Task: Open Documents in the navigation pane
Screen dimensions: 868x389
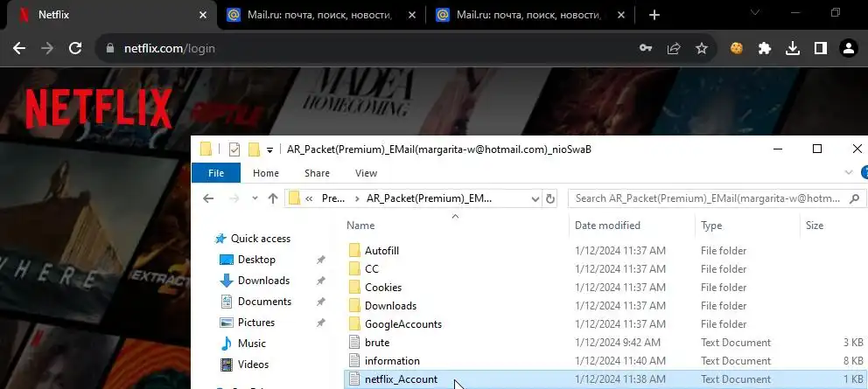Action: pyautogui.click(x=264, y=302)
